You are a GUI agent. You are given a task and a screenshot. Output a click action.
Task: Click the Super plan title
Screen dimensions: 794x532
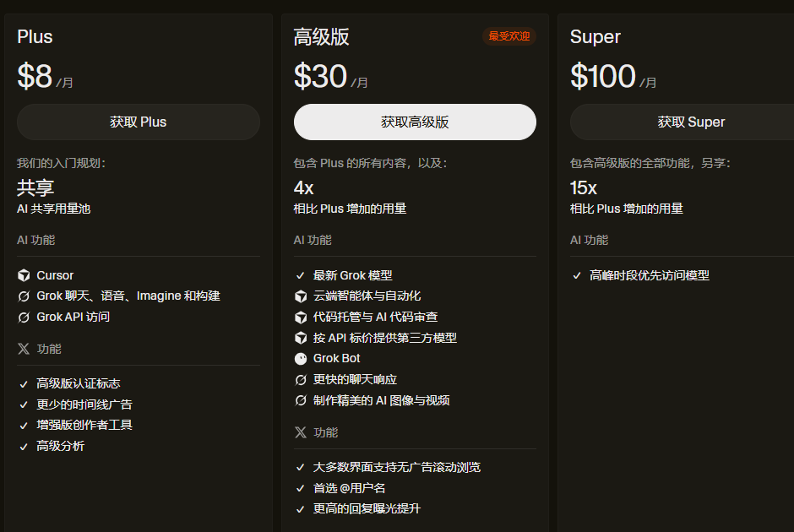coord(595,37)
